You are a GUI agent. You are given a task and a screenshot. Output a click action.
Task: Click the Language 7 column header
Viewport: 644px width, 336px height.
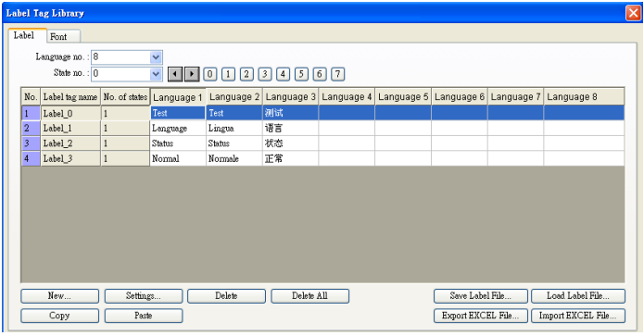[515, 97]
